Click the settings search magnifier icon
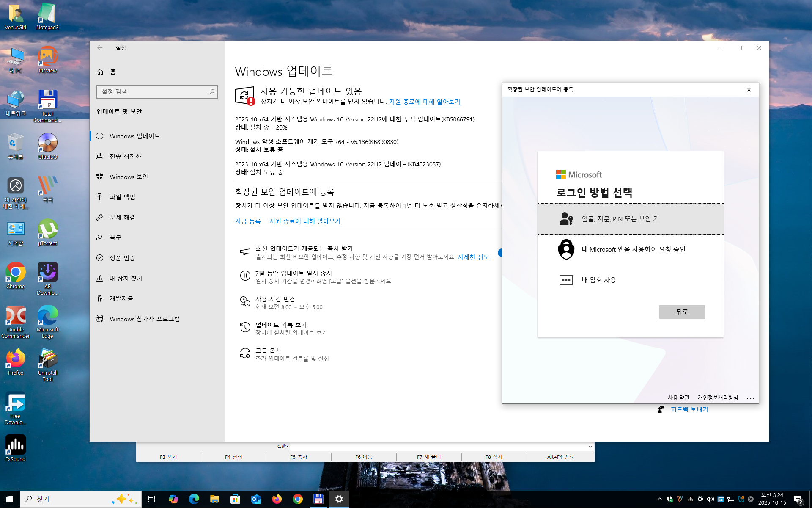812x508 pixels. coord(212,91)
